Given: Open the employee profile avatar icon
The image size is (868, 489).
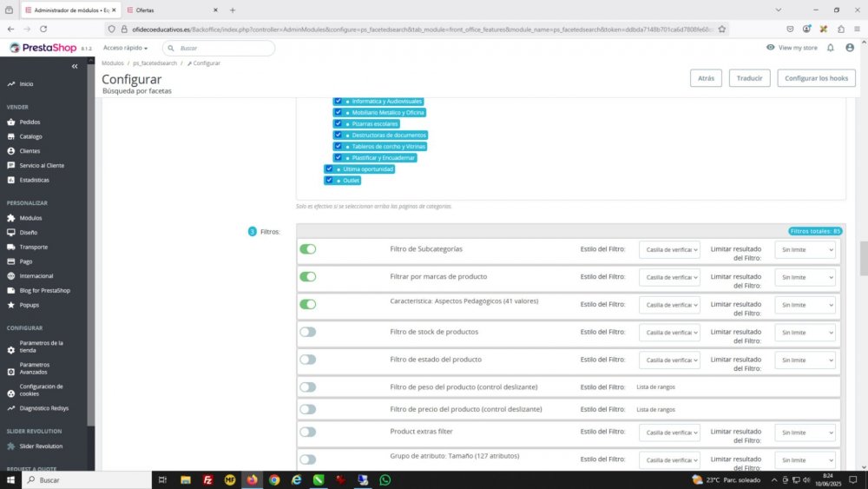Looking at the screenshot, I should [x=850, y=48].
